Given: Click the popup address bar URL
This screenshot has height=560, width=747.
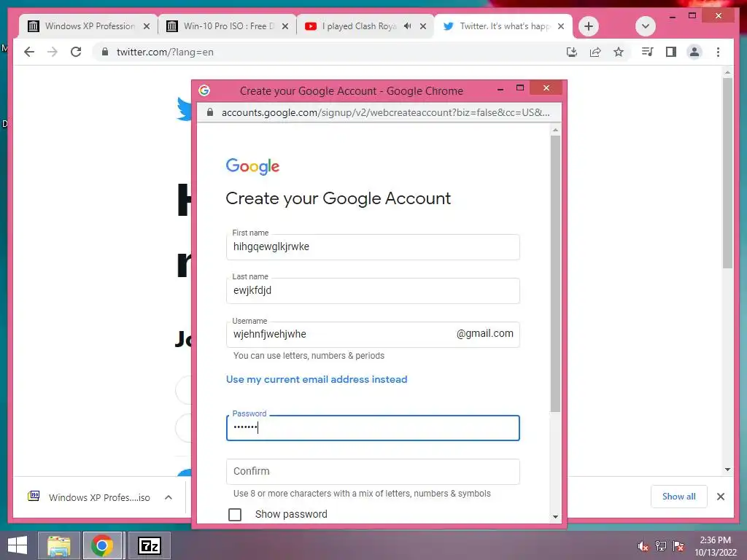Looking at the screenshot, I should 385,112.
